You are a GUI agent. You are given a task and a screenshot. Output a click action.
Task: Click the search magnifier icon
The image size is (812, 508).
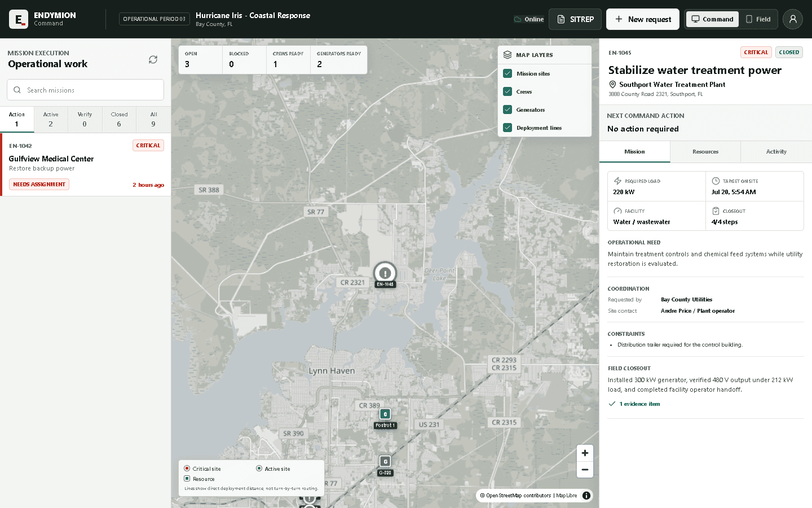(17, 90)
